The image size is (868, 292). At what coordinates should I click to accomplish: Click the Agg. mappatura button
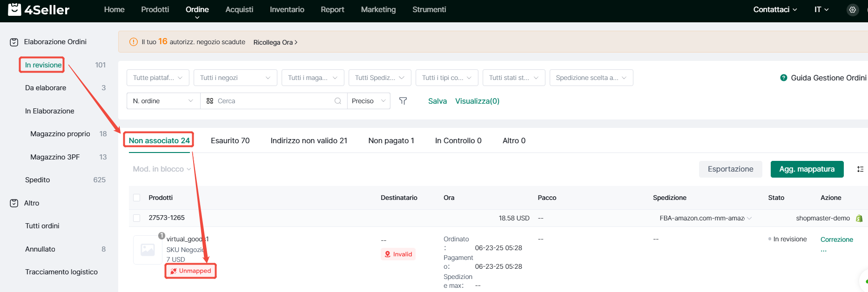pyautogui.click(x=807, y=169)
